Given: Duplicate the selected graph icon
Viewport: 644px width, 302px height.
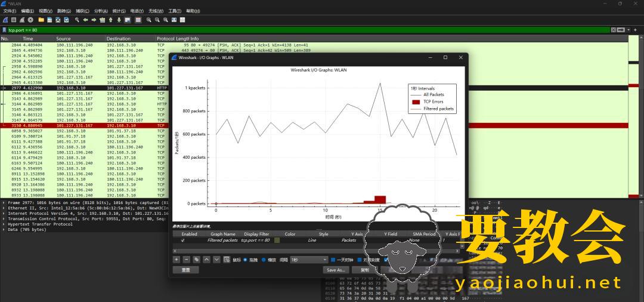Looking at the screenshot, I should pyautogui.click(x=196, y=259).
